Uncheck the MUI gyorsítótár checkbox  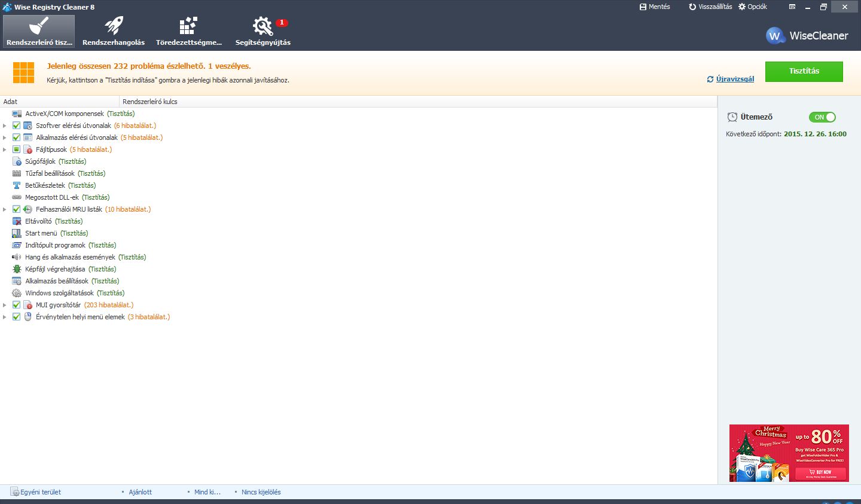coord(17,305)
